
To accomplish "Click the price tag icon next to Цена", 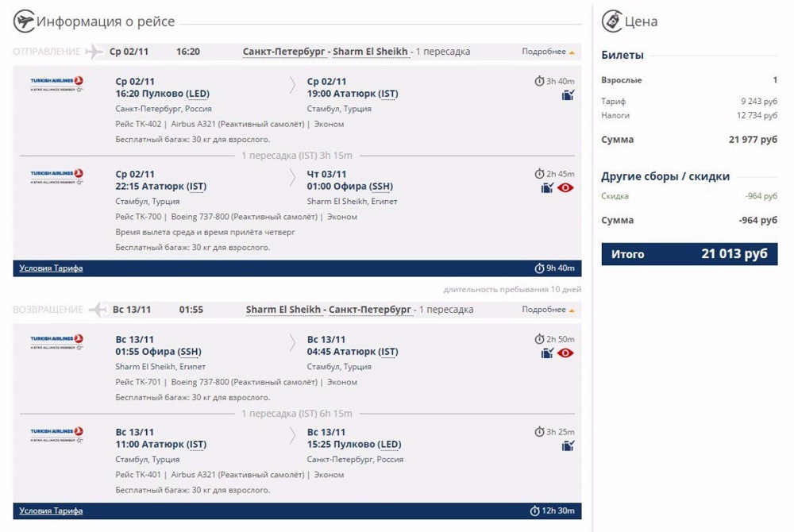I will 611,21.
